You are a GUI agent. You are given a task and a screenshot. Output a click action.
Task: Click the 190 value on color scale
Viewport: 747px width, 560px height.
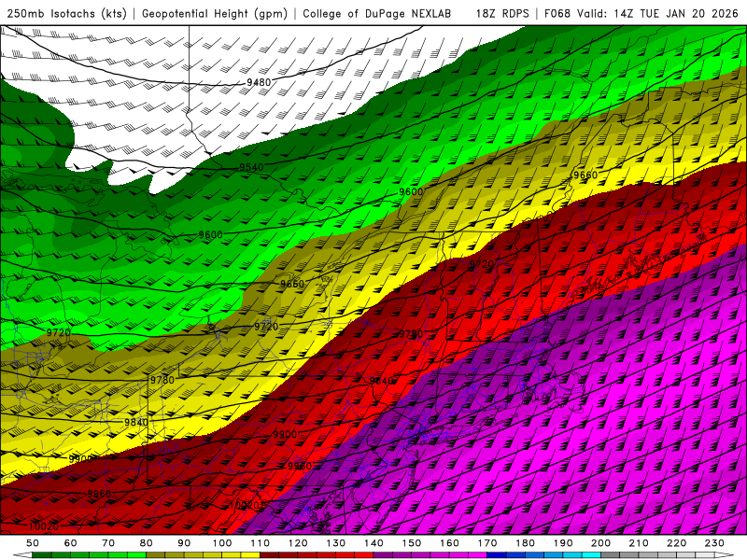coord(563,543)
